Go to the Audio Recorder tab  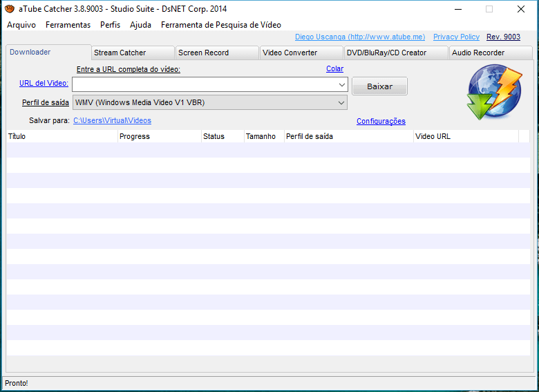pyautogui.click(x=489, y=53)
